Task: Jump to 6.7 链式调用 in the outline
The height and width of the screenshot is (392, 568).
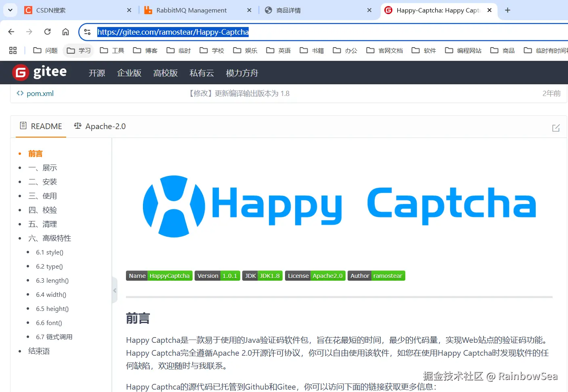Action: (x=54, y=337)
